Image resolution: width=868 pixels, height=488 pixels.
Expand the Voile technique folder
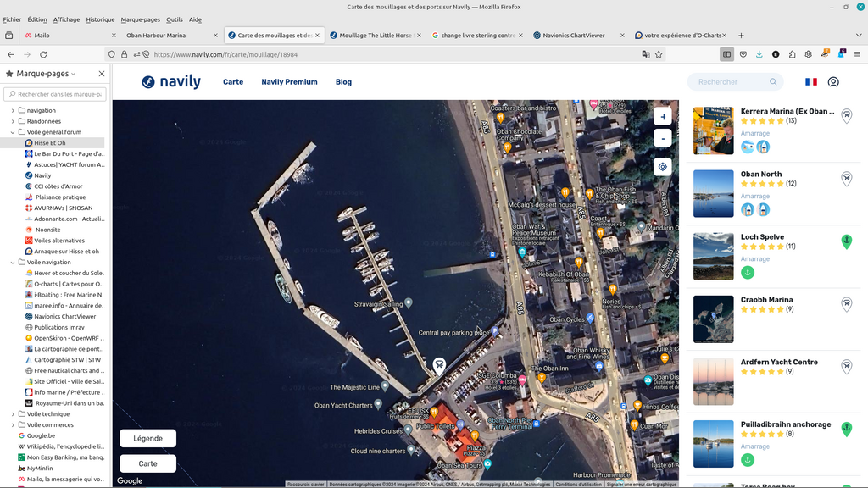(13, 413)
